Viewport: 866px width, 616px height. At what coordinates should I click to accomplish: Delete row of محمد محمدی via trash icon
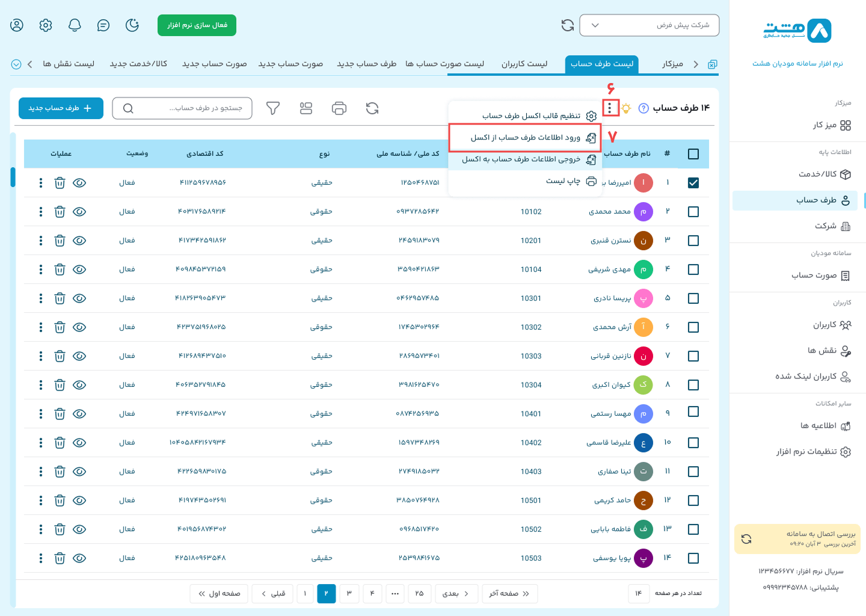click(60, 212)
